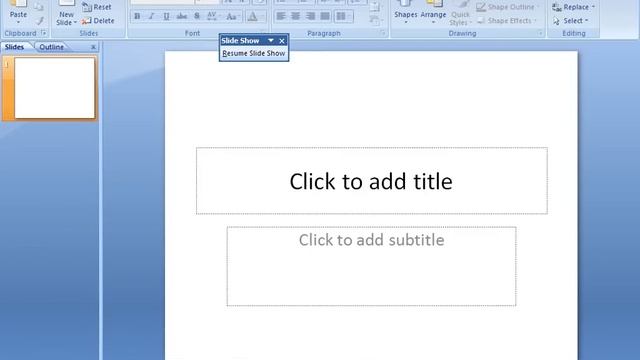Image resolution: width=640 pixels, height=360 pixels.
Task: Apply Italic formatting
Action: (x=151, y=16)
